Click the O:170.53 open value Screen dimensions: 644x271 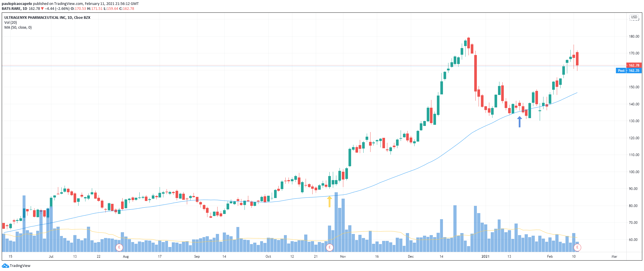pyautogui.click(x=78, y=9)
